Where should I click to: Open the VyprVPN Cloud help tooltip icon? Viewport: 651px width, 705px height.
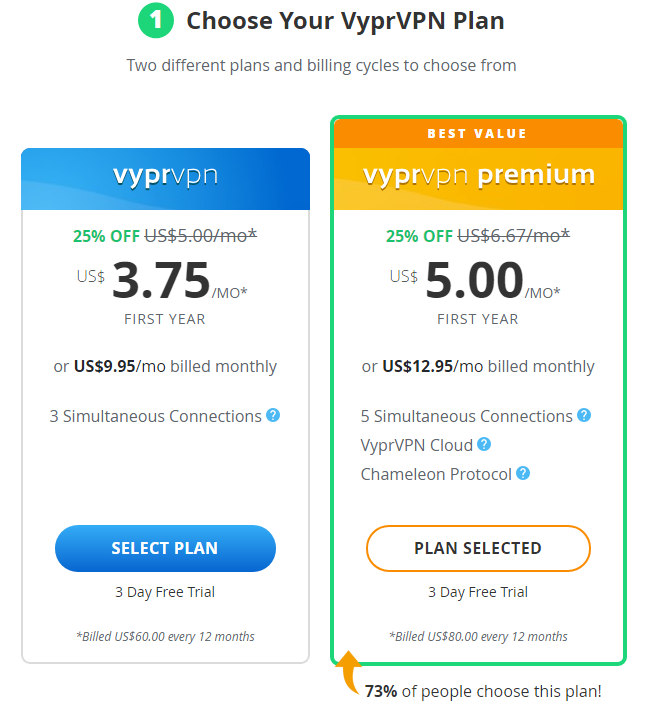click(484, 444)
